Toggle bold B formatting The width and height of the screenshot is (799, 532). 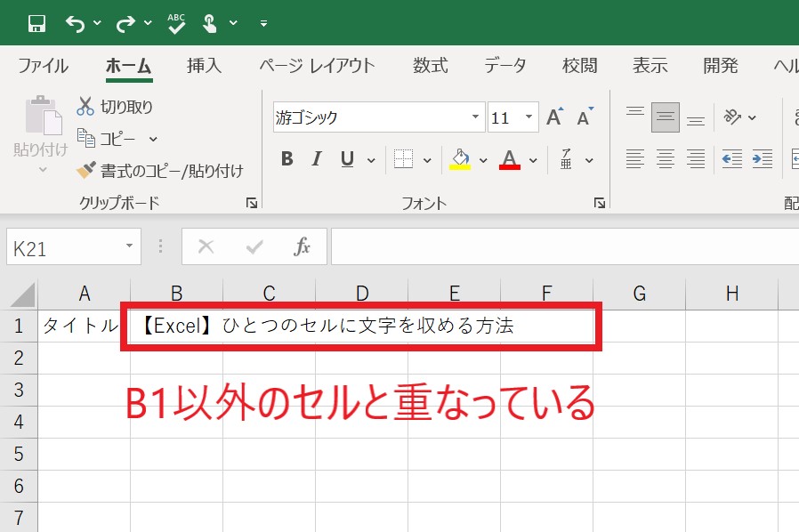pyautogui.click(x=287, y=159)
